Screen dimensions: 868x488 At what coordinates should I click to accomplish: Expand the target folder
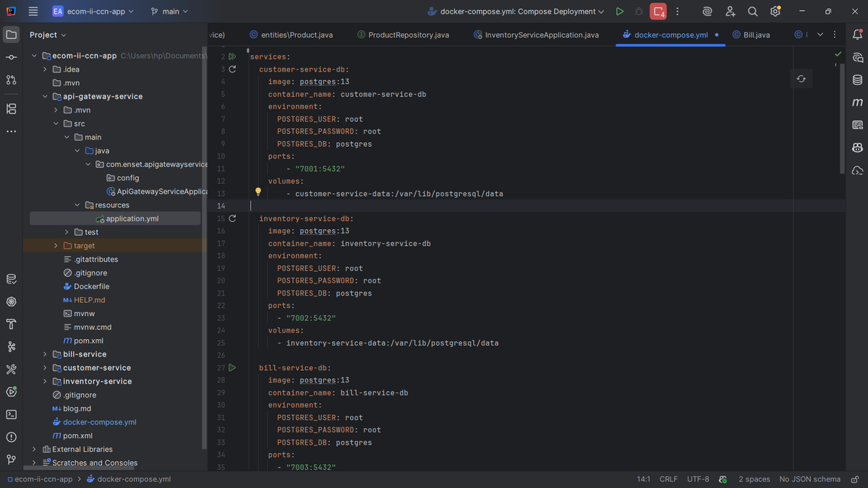coord(56,246)
